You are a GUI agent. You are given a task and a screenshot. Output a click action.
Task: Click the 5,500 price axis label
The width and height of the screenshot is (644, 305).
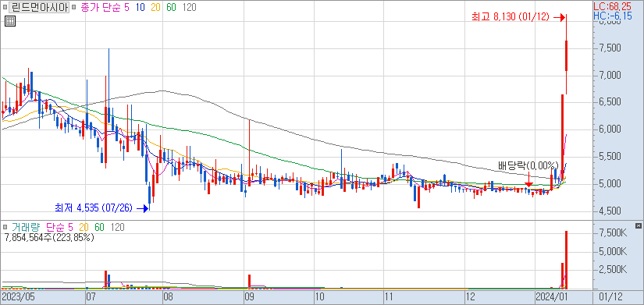pyautogui.click(x=610, y=157)
